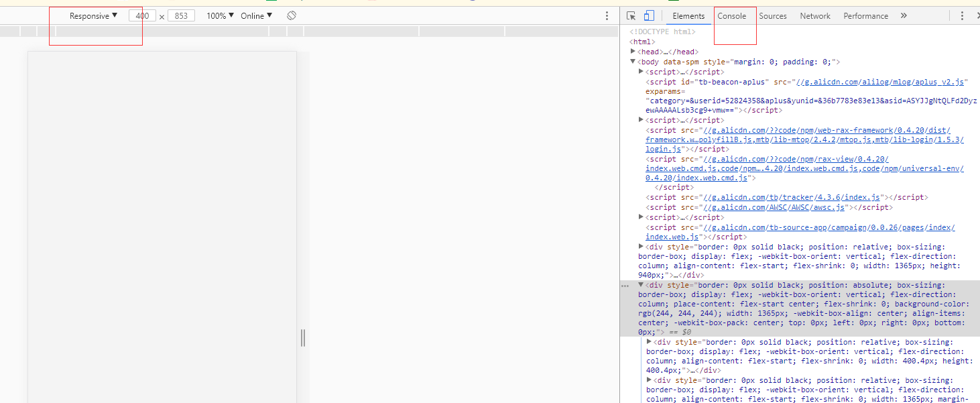Open the aplus_v2.js script link
The height and width of the screenshot is (403, 980).
point(879,82)
